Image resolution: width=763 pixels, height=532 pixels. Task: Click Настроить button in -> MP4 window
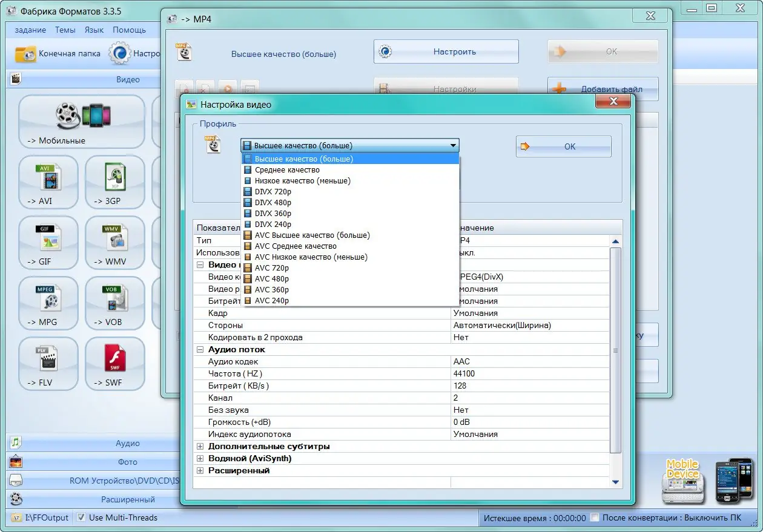tap(446, 51)
